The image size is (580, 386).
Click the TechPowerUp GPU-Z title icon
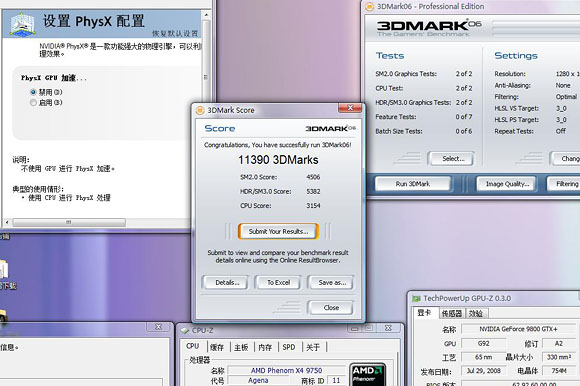[x=417, y=298]
